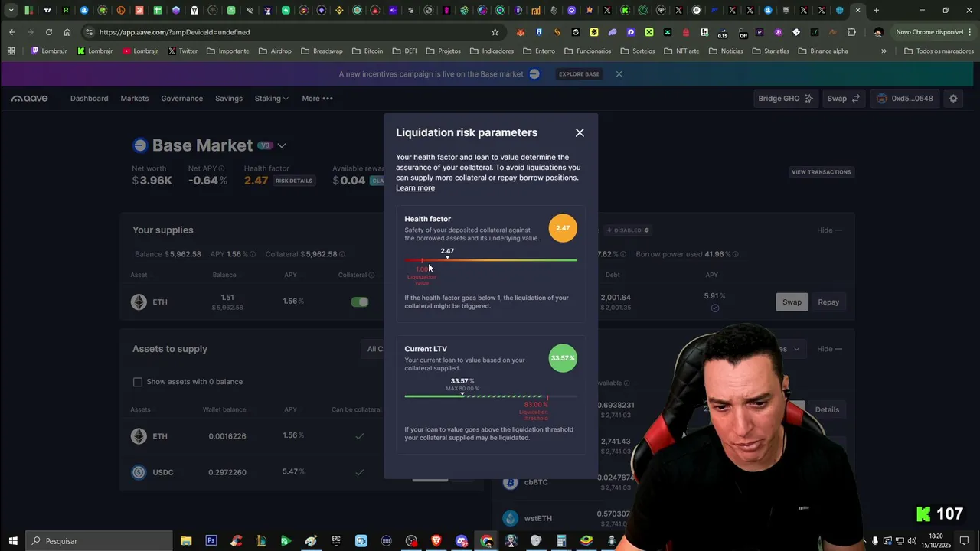The height and width of the screenshot is (551, 980).
Task: Open wallet menu 0xd5...0548
Action: [x=905, y=99]
